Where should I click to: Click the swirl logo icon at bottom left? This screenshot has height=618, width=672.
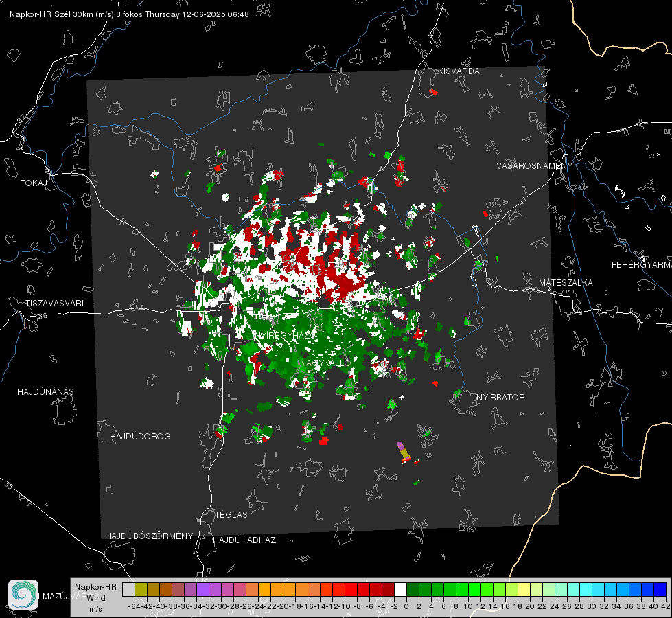pyautogui.click(x=23, y=595)
